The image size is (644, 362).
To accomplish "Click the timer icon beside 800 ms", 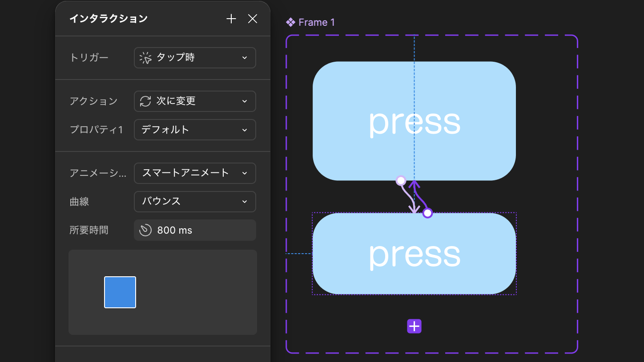I will coord(145,230).
